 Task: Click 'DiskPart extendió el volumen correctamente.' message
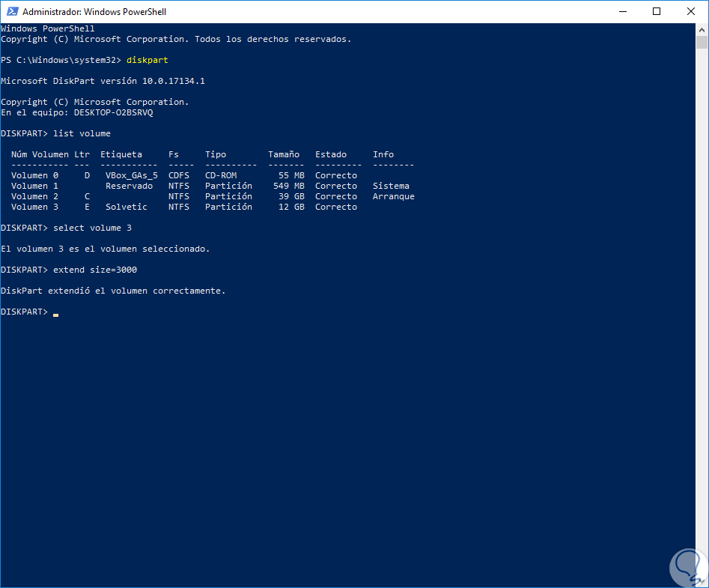(x=113, y=291)
